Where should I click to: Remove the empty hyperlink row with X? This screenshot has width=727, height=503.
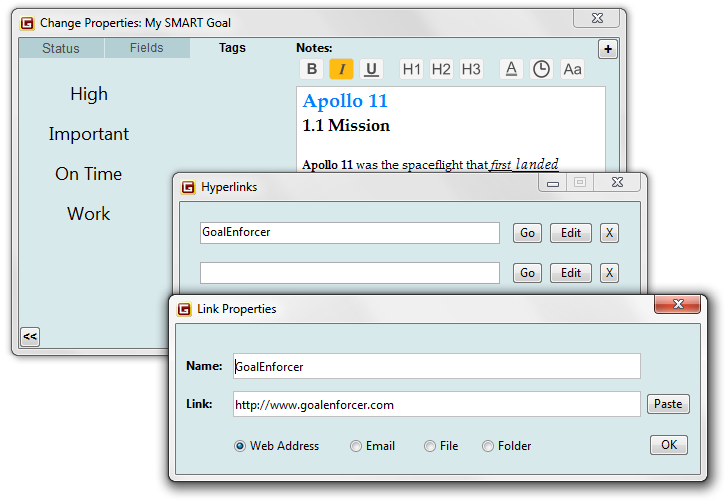click(609, 273)
